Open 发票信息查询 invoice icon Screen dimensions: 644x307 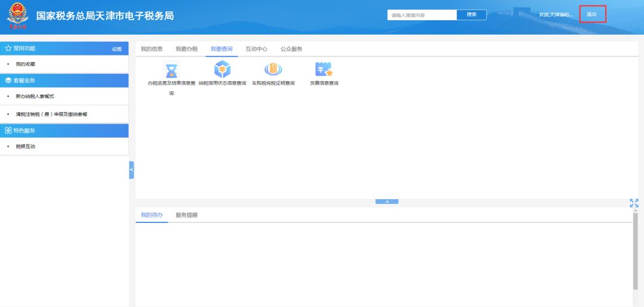point(324,69)
